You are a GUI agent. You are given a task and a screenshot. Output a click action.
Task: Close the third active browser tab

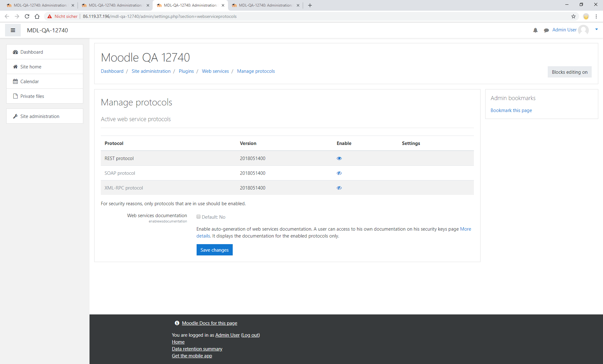[x=223, y=5]
